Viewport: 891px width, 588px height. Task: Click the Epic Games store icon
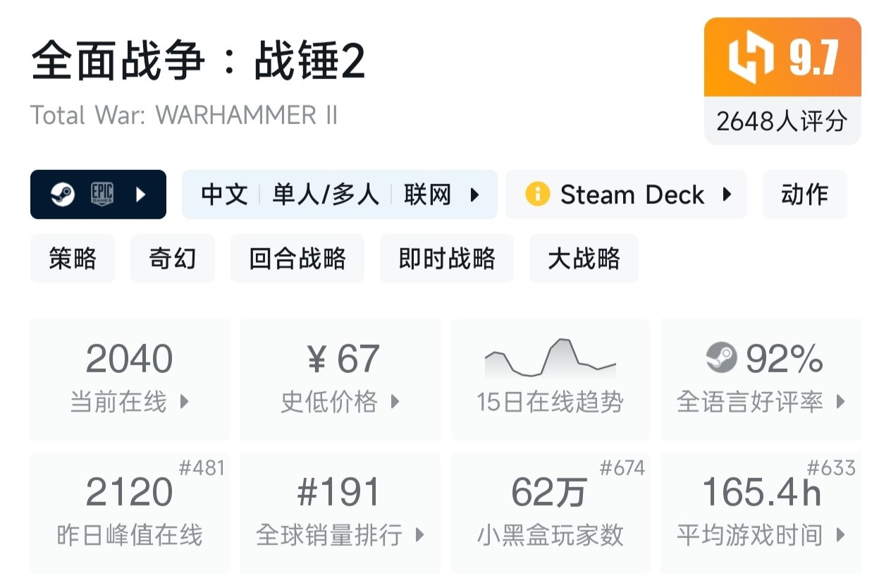(x=102, y=195)
